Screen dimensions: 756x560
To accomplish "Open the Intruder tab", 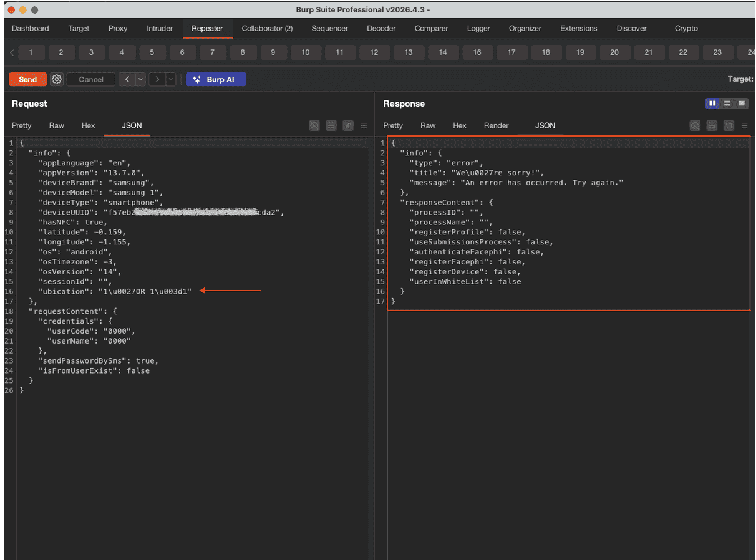I will 160,28.
